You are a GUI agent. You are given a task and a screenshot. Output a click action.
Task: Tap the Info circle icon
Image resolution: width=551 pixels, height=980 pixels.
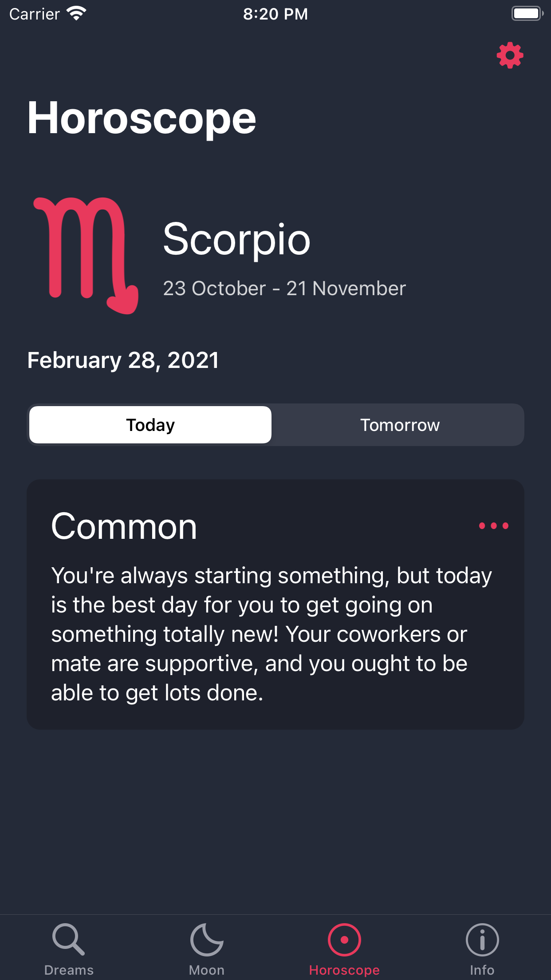[482, 939]
